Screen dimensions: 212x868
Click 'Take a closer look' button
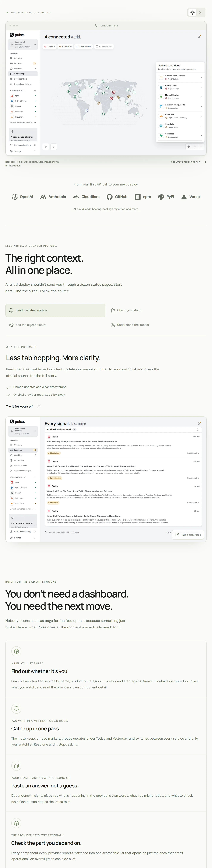pos(188,535)
